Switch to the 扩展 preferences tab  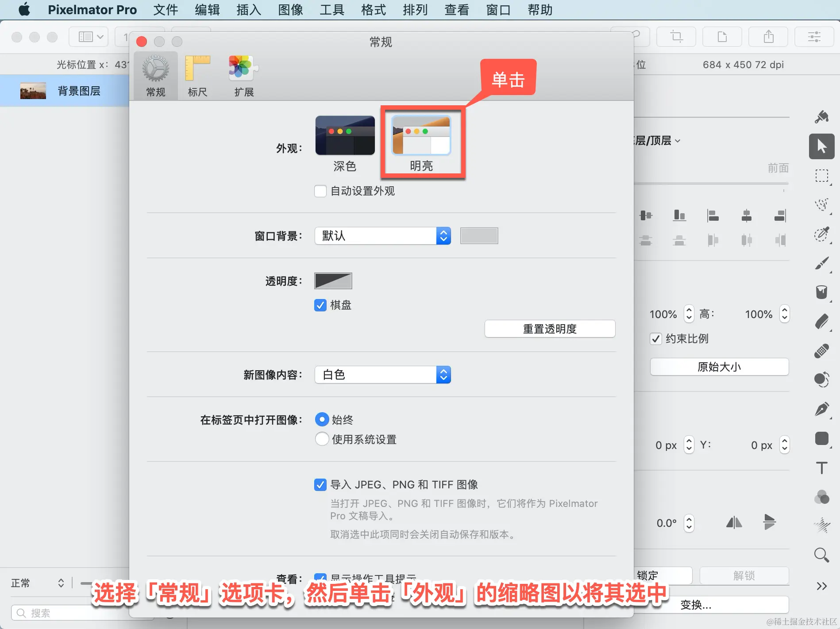(243, 76)
